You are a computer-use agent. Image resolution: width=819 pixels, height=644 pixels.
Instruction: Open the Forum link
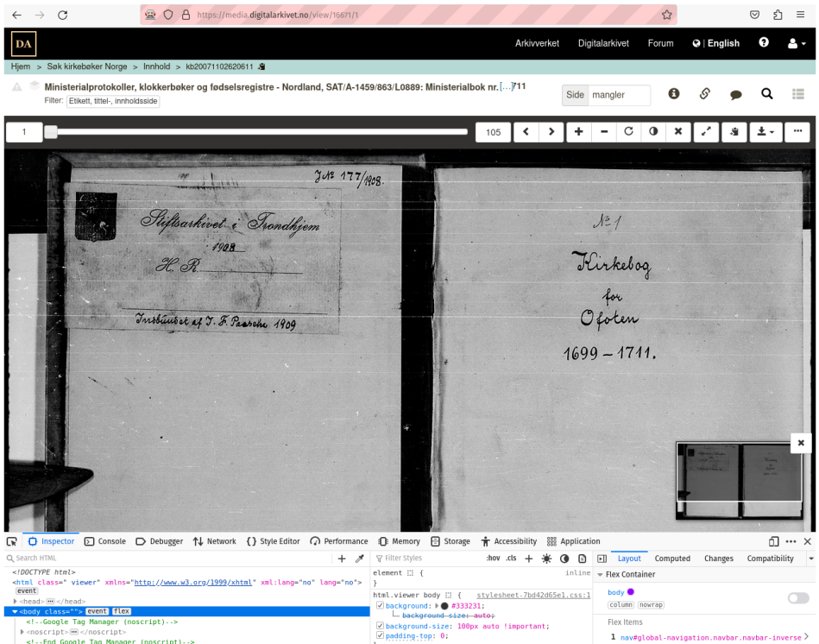point(661,43)
